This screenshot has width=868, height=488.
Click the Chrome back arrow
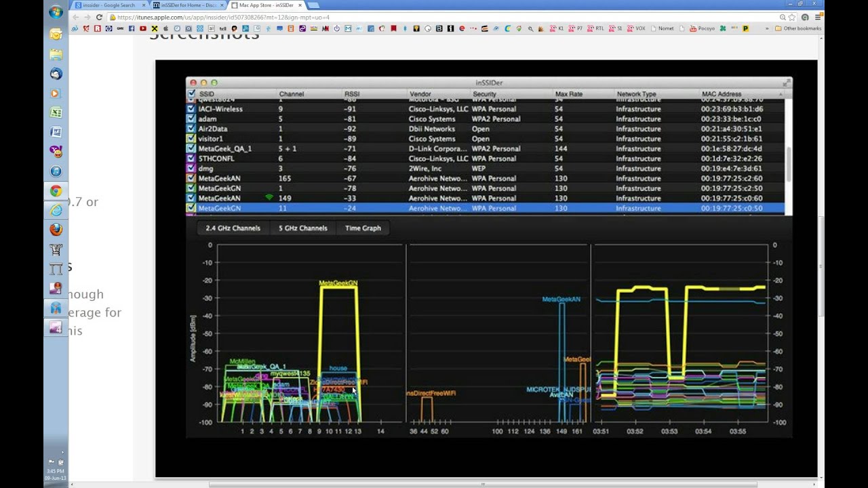[75, 17]
